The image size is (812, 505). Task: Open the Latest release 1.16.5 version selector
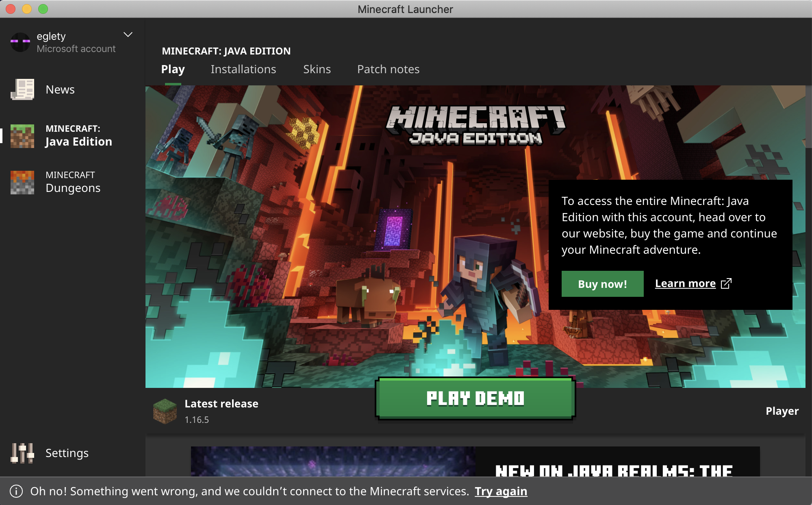point(221,411)
